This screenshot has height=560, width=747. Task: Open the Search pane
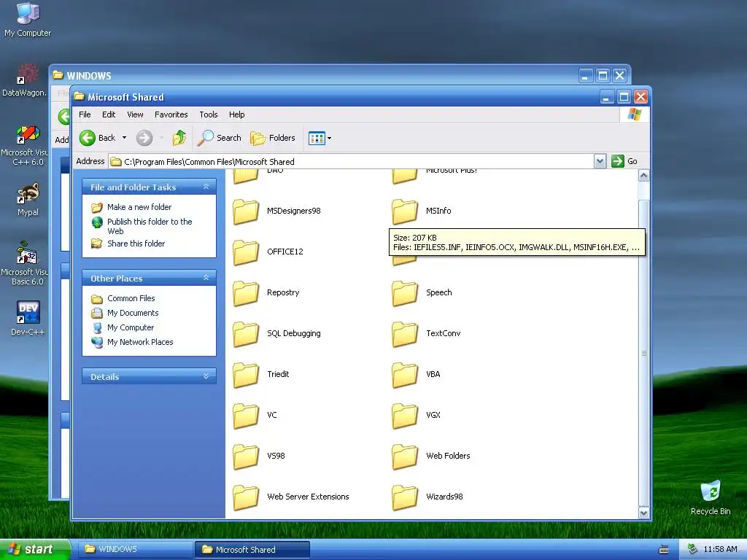220,138
